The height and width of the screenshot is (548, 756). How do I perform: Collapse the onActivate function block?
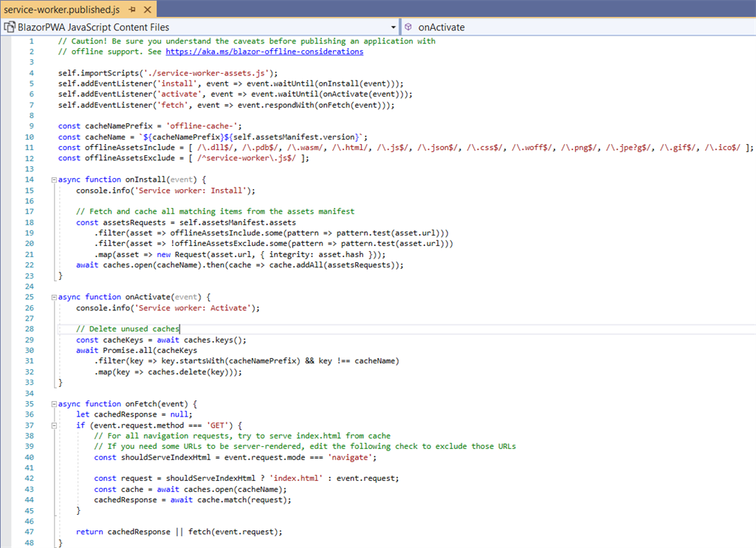point(52,297)
